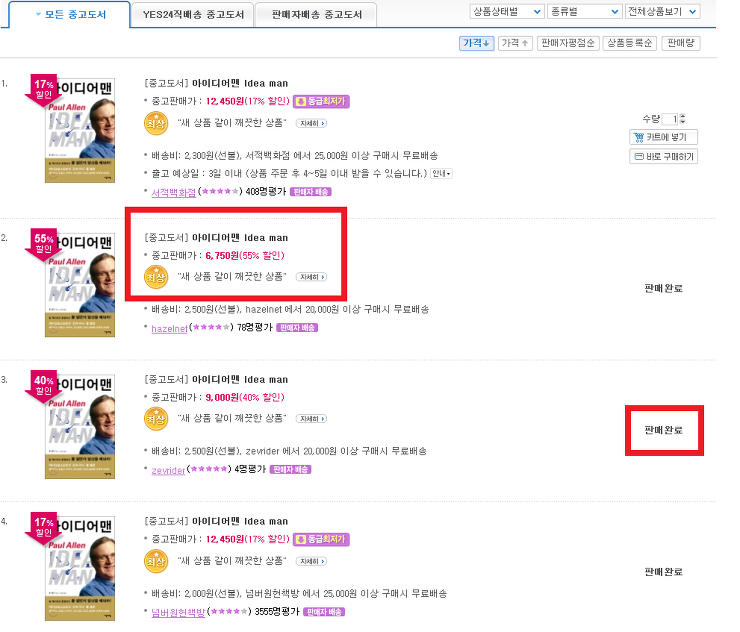740x632 pixels.
Task: Increase quantity with the 수량 stepper arrows
Action: click(682, 116)
